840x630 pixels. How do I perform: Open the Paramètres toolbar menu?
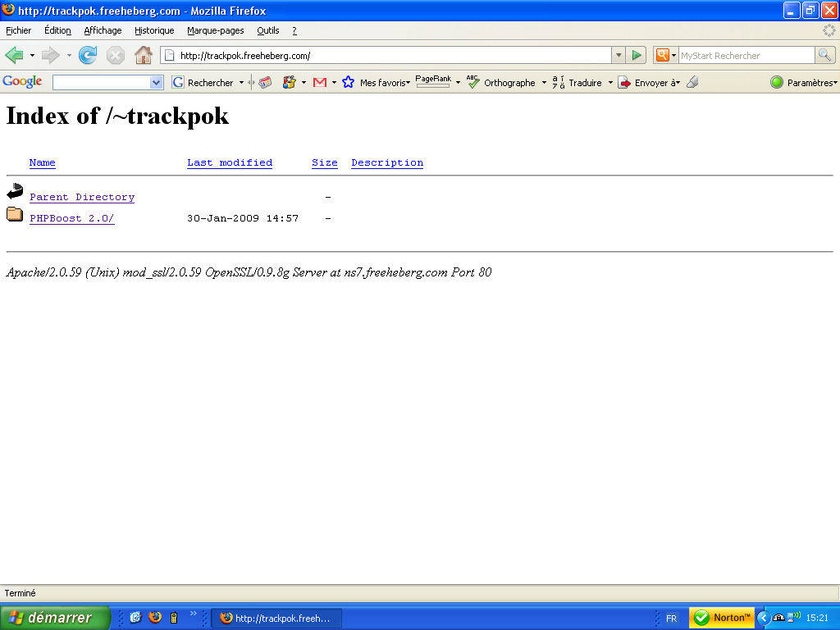pos(804,83)
